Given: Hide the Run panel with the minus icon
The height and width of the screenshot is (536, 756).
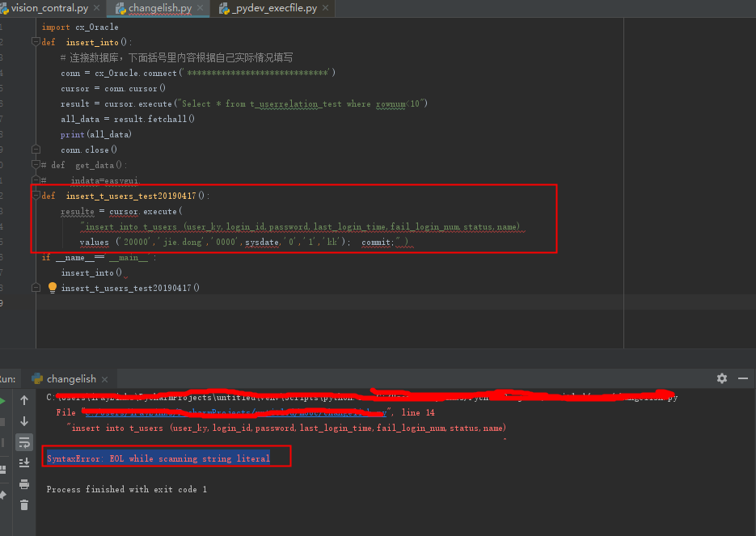Looking at the screenshot, I should tap(743, 378).
